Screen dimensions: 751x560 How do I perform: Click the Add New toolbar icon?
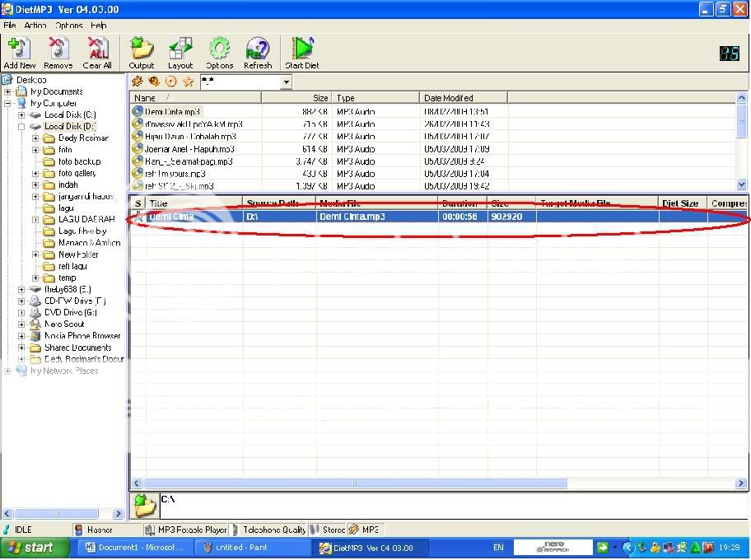coord(19,51)
